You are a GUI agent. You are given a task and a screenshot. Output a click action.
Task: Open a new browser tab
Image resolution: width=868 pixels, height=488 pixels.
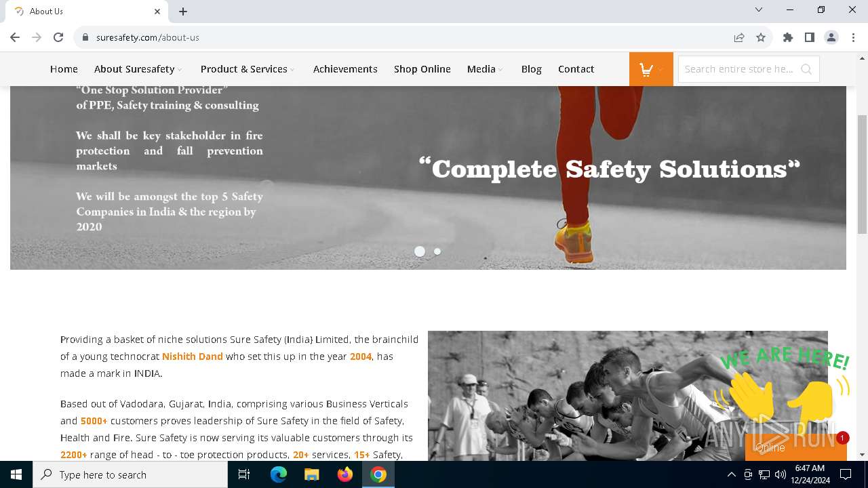183,11
